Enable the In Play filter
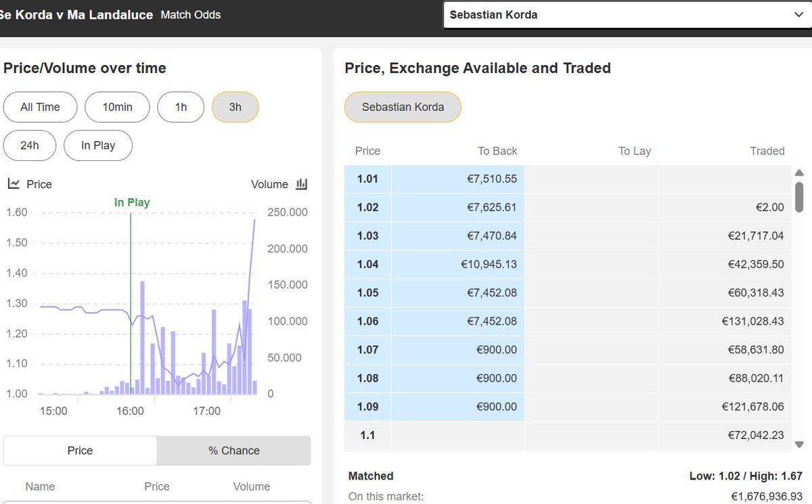The image size is (812, 504). click(x=98, y=145)
